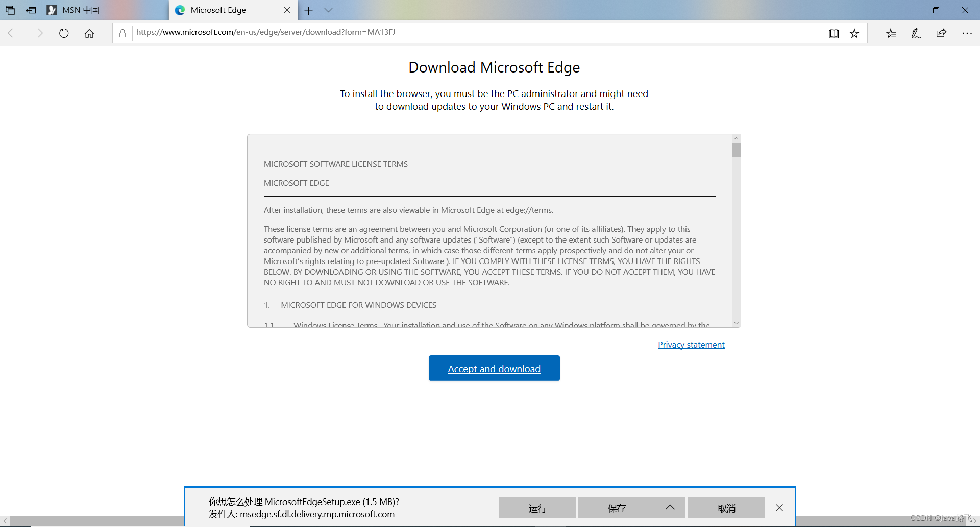Close the Microsoft Edge tab

pos(287,10)
